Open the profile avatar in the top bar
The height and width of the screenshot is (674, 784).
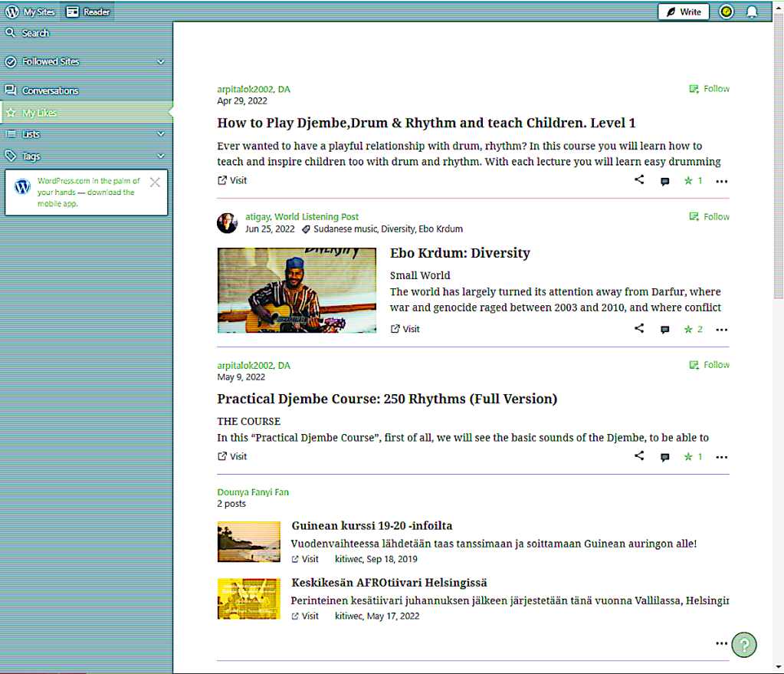726,12
